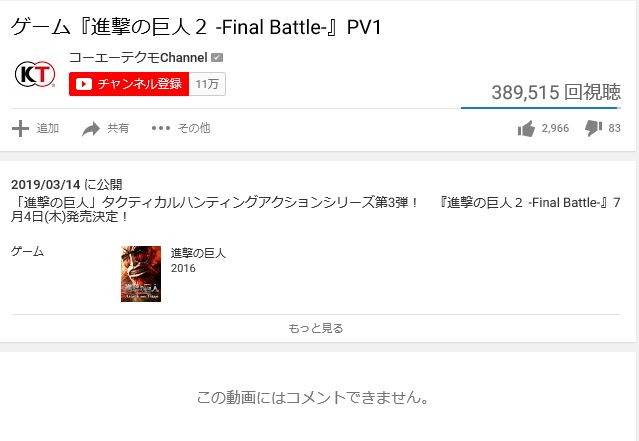
Task: Open the 進撃の巨人 game title link
Action: click(198, 253)
